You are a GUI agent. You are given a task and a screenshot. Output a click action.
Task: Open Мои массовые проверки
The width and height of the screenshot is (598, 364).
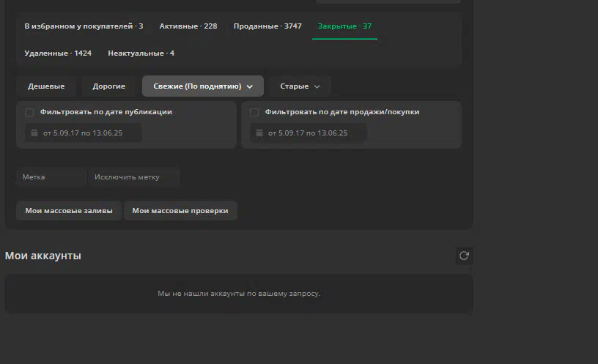(x=180, y=211)
